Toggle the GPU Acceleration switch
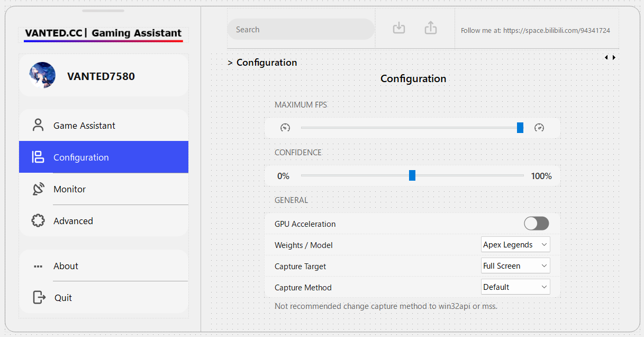 click(537, 223)
